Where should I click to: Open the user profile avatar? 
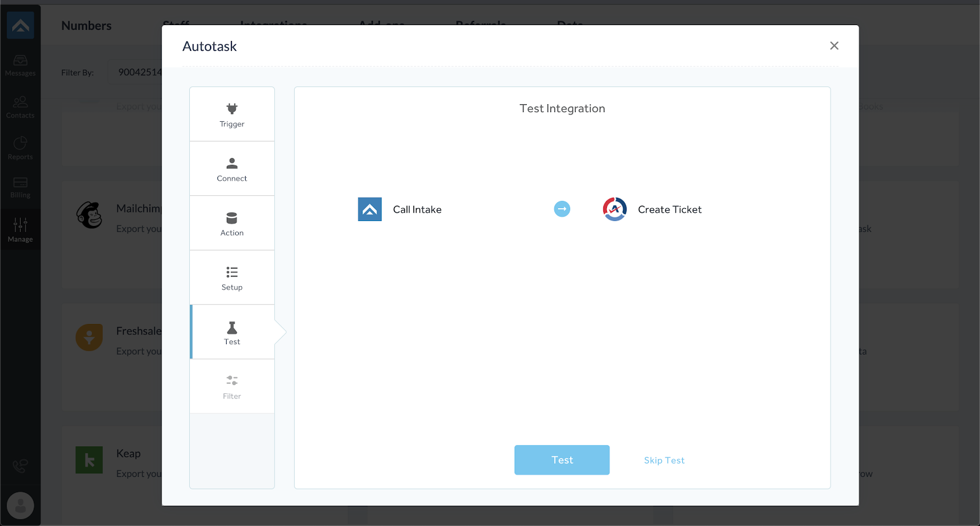[20, 506]
